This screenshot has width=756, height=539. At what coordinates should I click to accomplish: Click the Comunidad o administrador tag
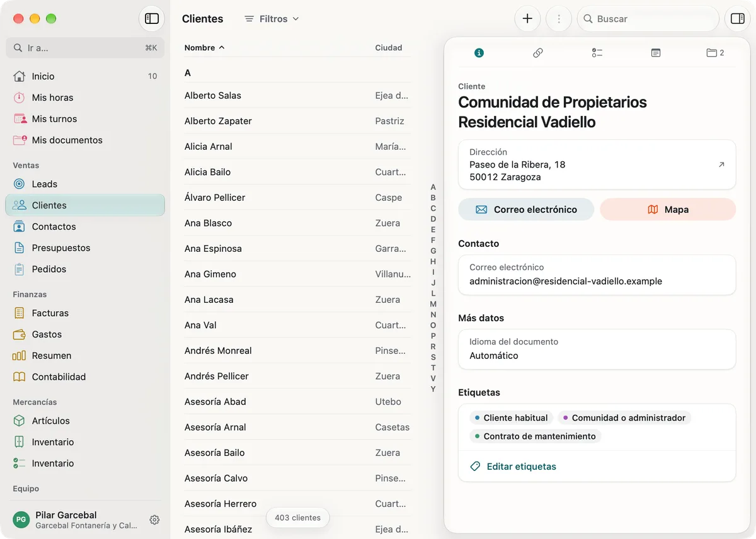624,417
